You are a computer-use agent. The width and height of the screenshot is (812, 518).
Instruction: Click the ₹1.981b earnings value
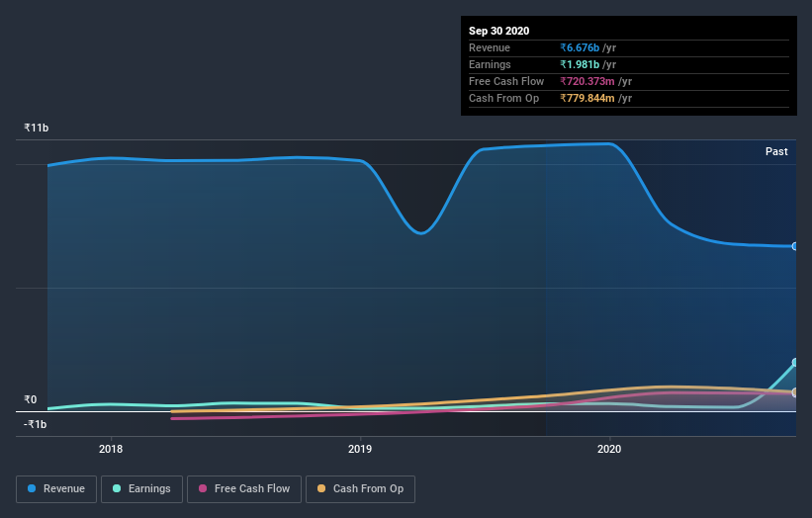[580, 64]
